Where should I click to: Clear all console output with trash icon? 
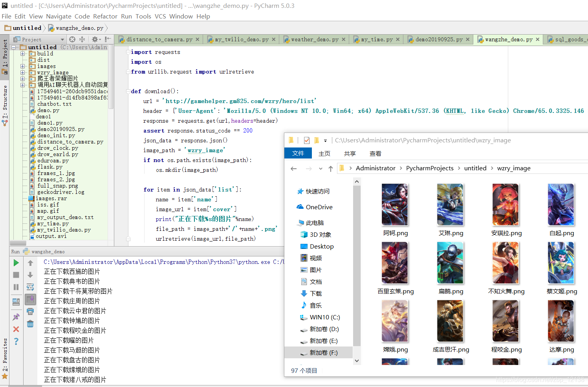pos(30,324)
